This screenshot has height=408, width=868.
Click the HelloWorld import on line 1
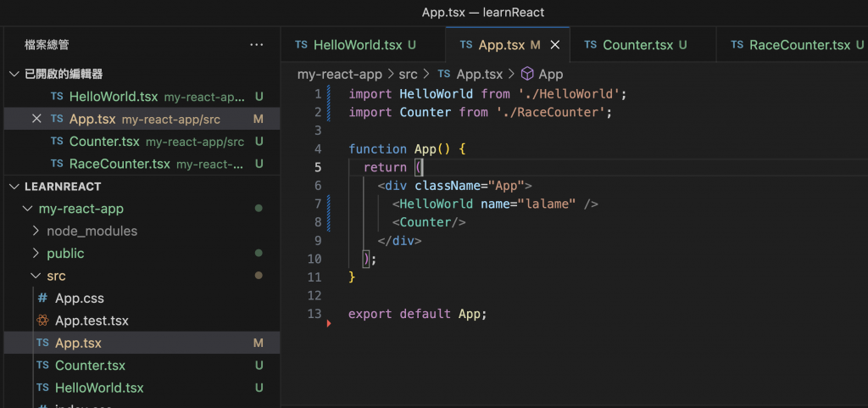coord(437,94)
